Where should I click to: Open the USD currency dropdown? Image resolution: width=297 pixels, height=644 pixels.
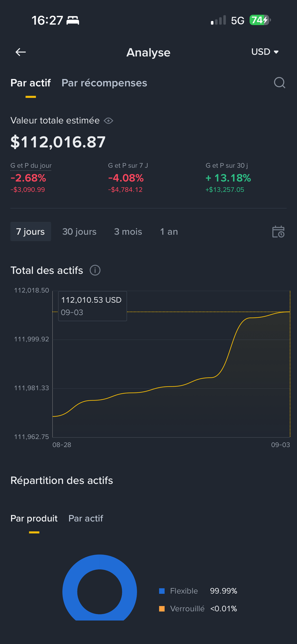click(265, 52)
